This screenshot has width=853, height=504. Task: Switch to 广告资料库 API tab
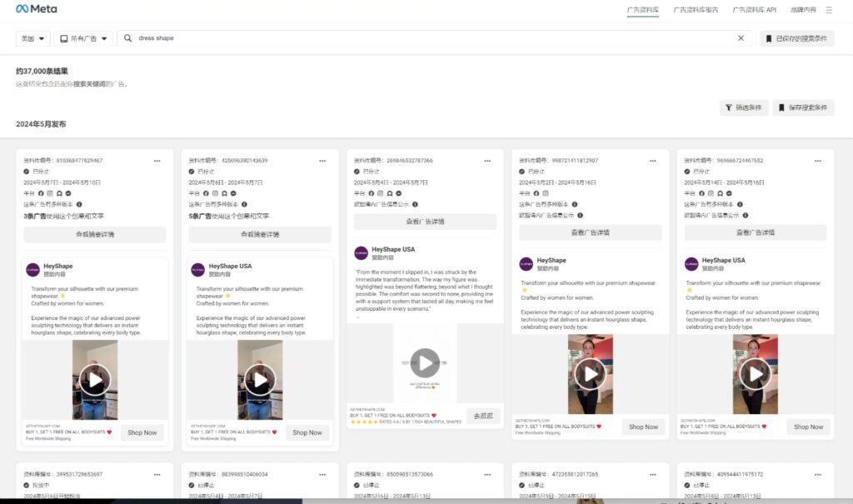[x=754, y=10]
